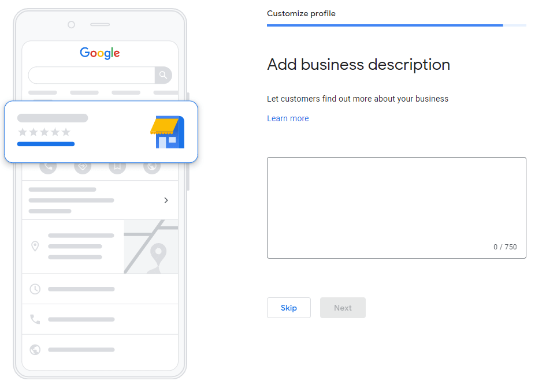Viewport: 557px width, 392px height.
Task: Click the clock icon for business hours
Action: click(35, 289)
